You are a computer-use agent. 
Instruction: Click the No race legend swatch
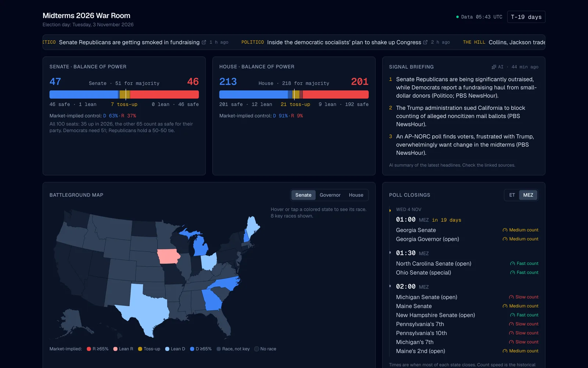tap(257, 349)
